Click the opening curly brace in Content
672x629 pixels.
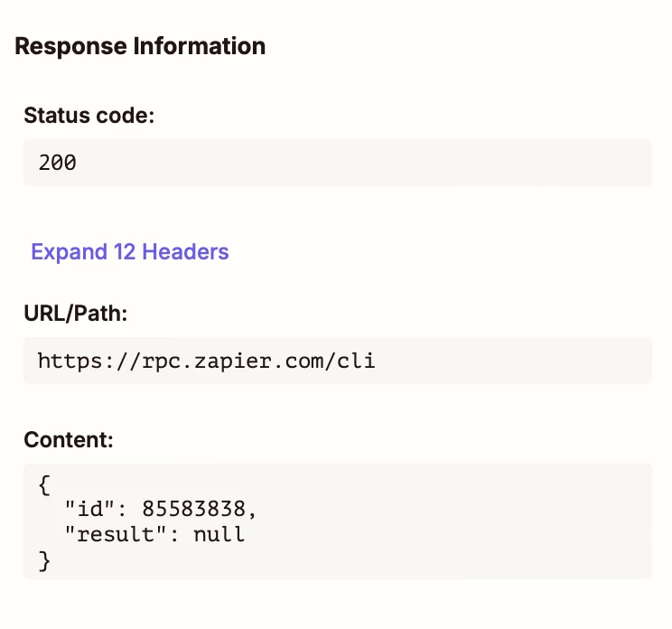click(44, 485)
